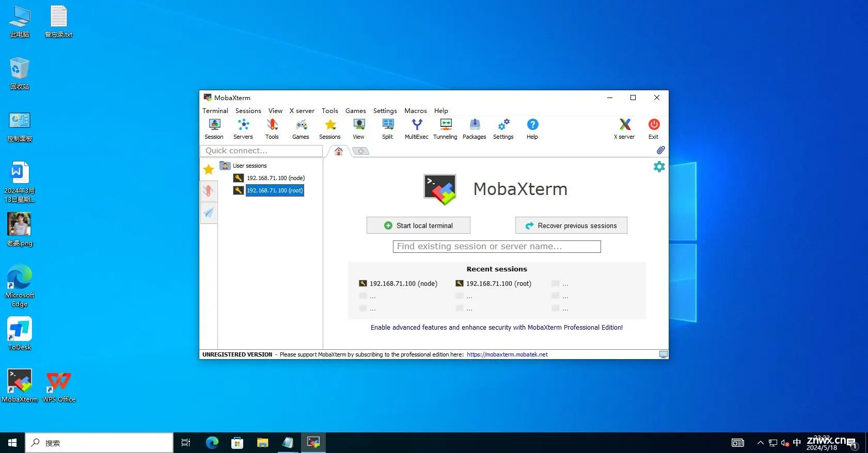The image size is (868, 453).
Task: Open the Session toolbar icon
Action: [x=214, y=129]
